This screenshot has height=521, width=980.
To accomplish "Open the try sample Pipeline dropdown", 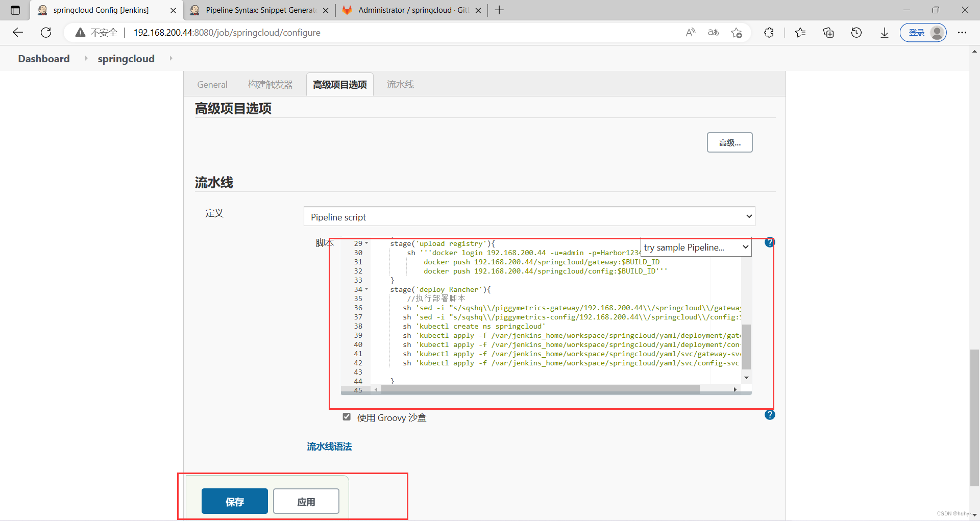I will (x=696, y=247).
